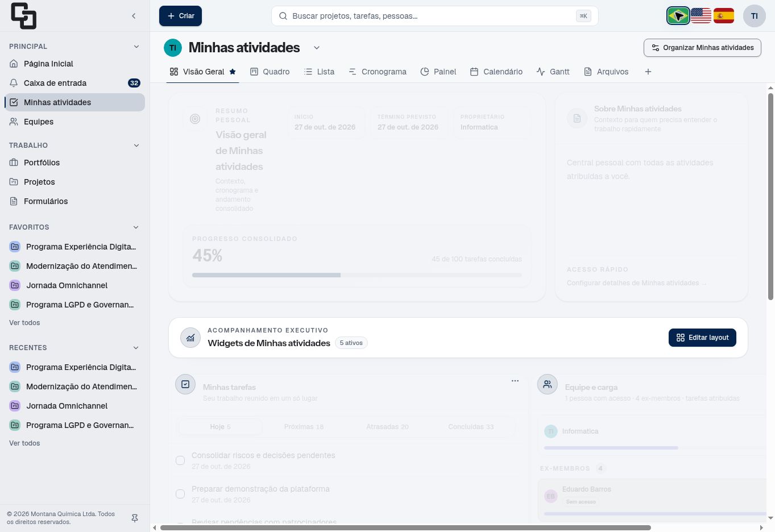The height and width of the screenshot is (532, 775).
Task: Check the Consolidar riscos e decisões pendentes task
Action: coord(180,460)
